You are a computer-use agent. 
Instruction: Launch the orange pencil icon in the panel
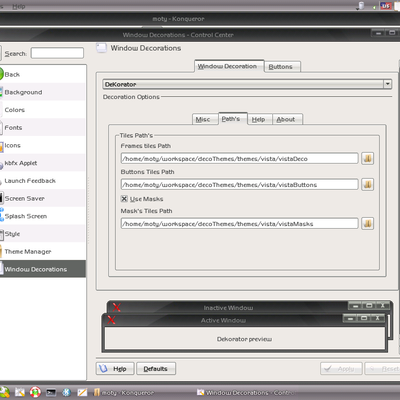pyautogui.click(x=82, y=392)
